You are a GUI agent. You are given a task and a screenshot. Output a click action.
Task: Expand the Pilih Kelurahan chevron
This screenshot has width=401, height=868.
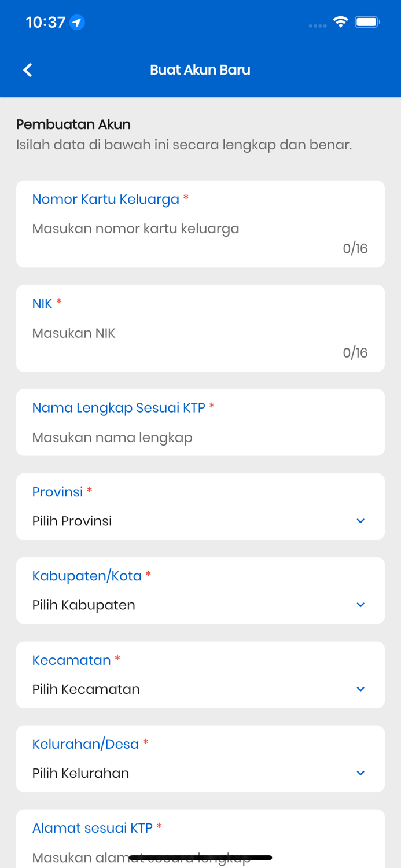(x=360, y=773)
